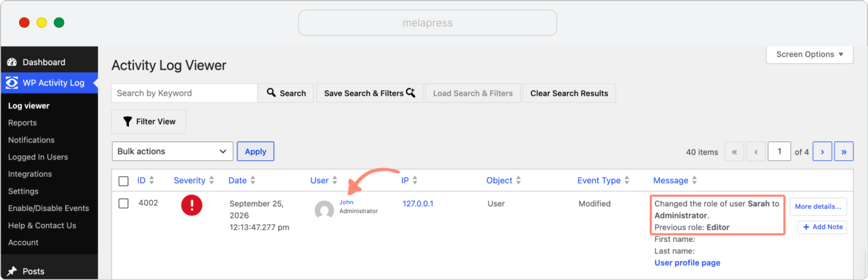868x280 pixels.
Task: Sort by Object column
Action: [504, 180]
